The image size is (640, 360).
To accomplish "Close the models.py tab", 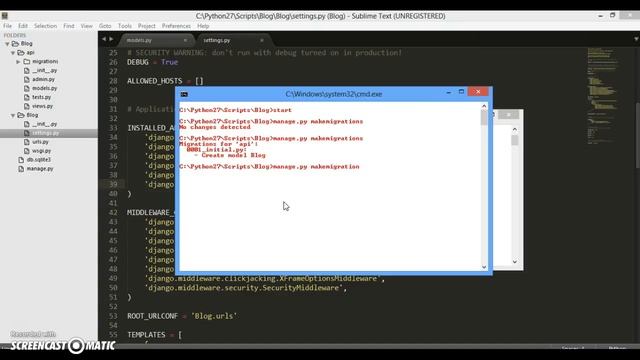I will pyautogui.click(x=185, y=40).
